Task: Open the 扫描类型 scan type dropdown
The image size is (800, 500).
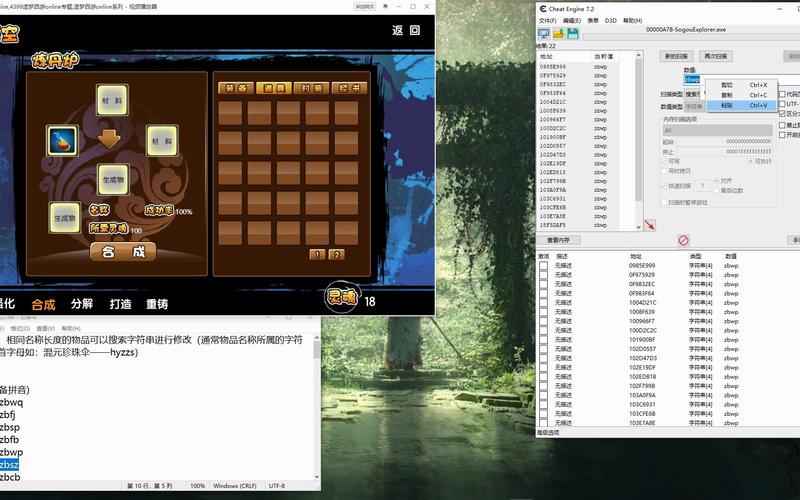Action: (x=693, y=94)
